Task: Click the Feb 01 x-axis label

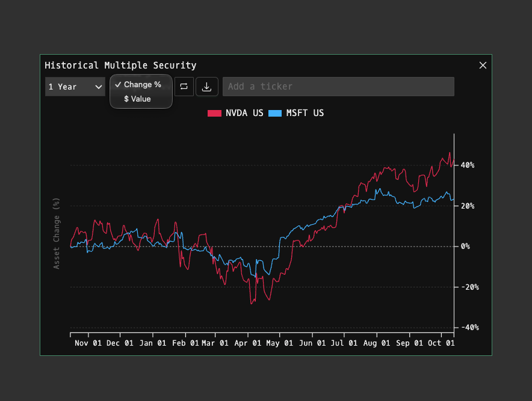Action: click(x=185, y=343)
